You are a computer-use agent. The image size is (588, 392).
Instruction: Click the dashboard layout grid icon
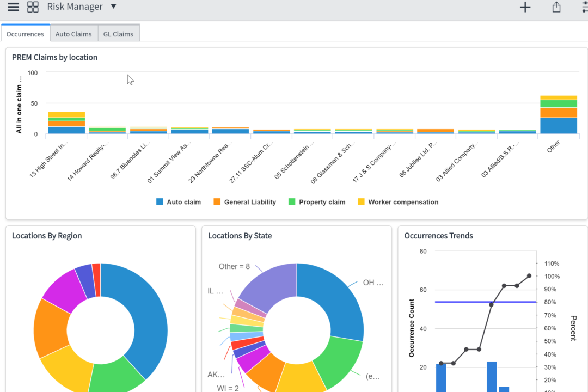pos(33,7)
